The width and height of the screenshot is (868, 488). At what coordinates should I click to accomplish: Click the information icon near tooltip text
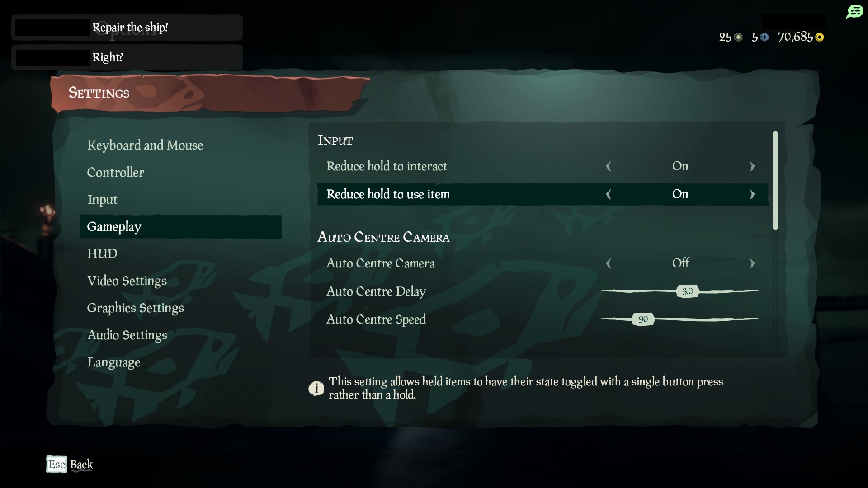(316, 388)
